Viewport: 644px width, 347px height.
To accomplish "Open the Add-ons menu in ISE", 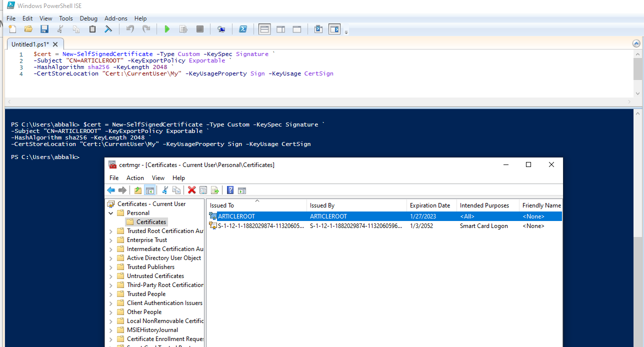I will [x=115, y=18].
